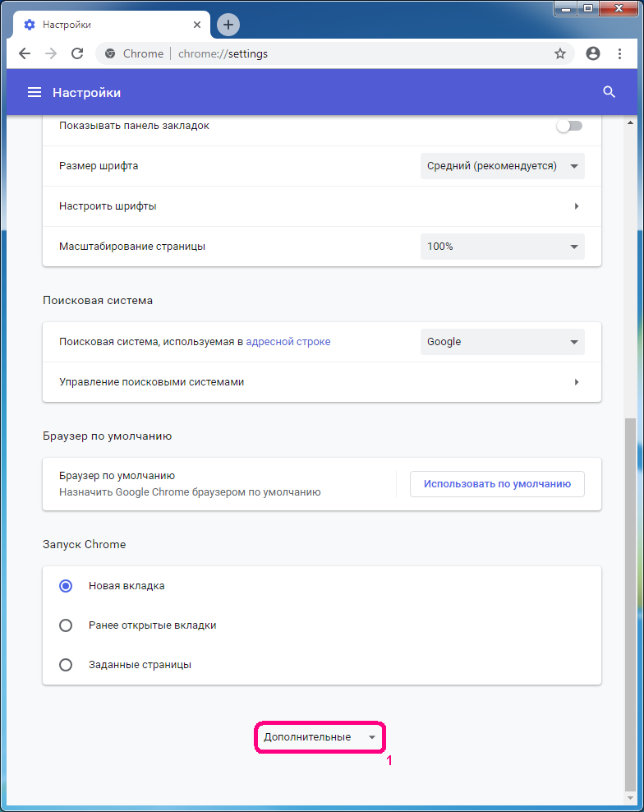
Task: Expand the Дополнительные section
Action: [x=320, y=737]
